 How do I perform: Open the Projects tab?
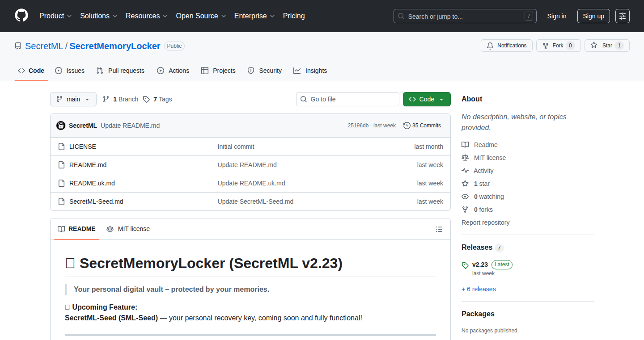click(x=218, y=71)
